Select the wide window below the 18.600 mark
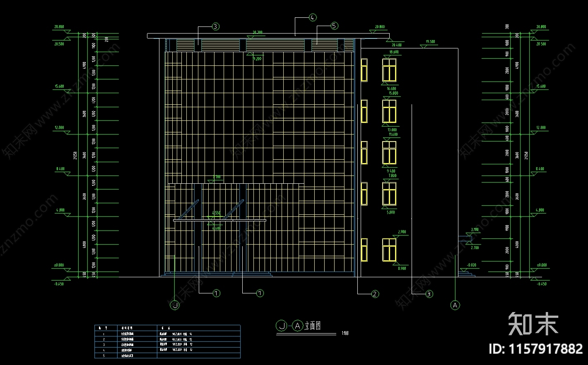This screenshot has height=365, width=588. (389, 70)
